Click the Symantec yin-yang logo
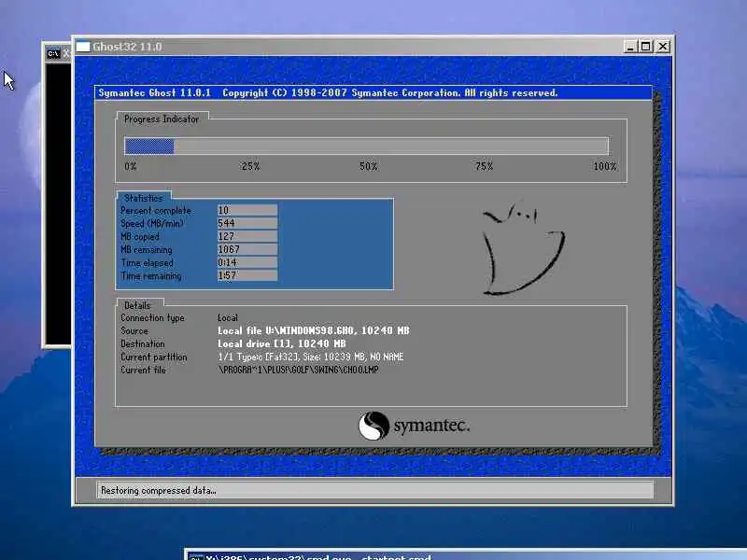747x560 pixels. point(374,426)
